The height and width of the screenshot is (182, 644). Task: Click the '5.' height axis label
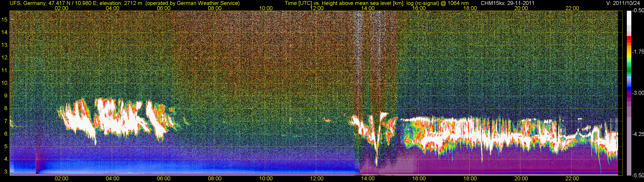click(6, 147)
